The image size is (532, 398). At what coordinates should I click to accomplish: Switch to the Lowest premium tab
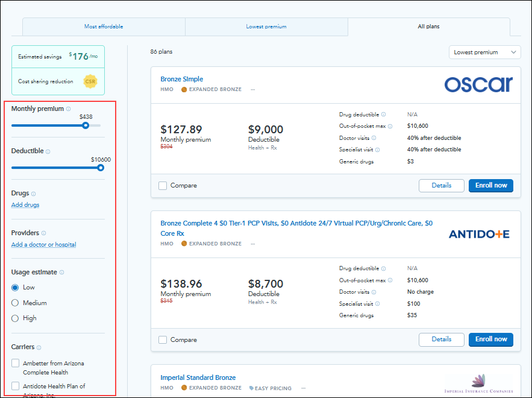point(266,27)
